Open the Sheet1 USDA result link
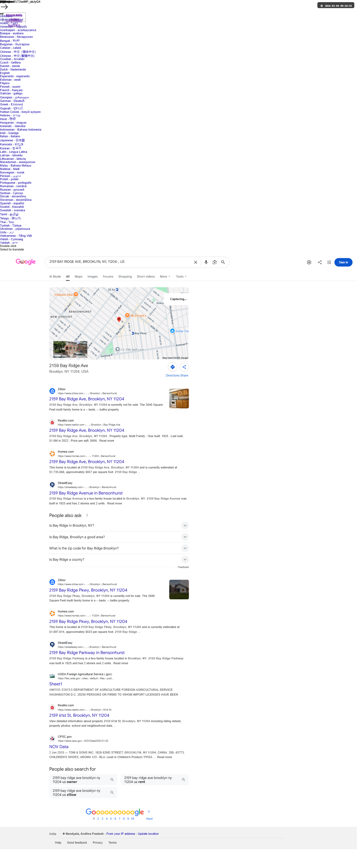The height and width of the screenshot is (868, 361). [x=55, y=684]
